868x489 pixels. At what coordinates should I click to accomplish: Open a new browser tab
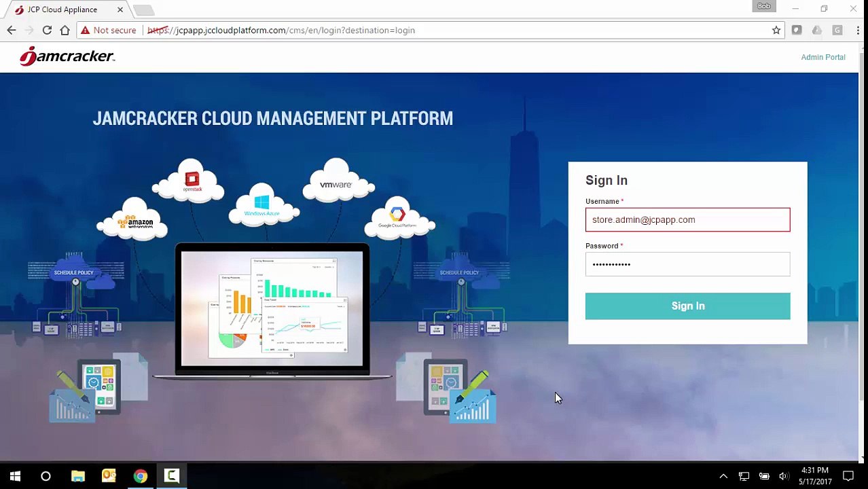143,10
